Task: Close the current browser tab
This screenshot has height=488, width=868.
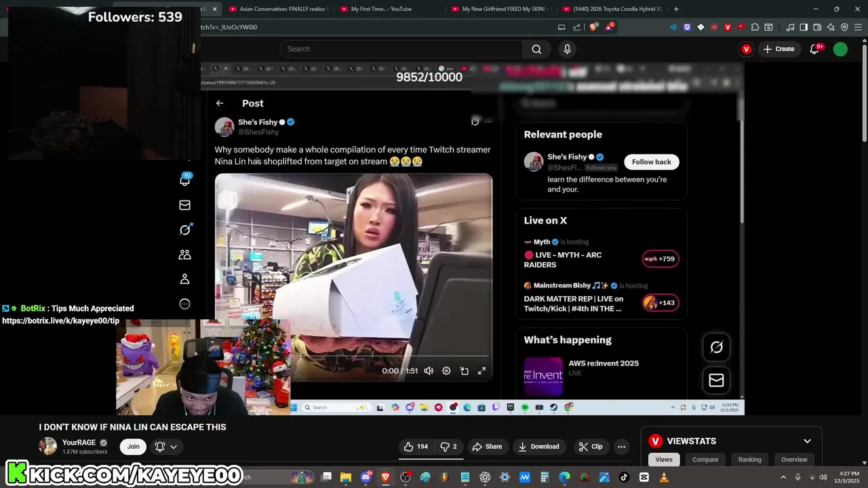Action: (215, 9)
